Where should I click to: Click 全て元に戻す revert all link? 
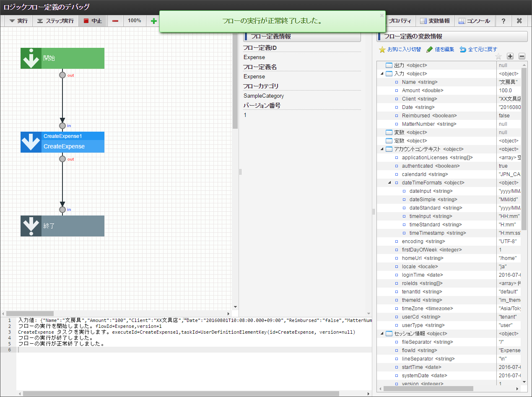click(x=478, y=49)
